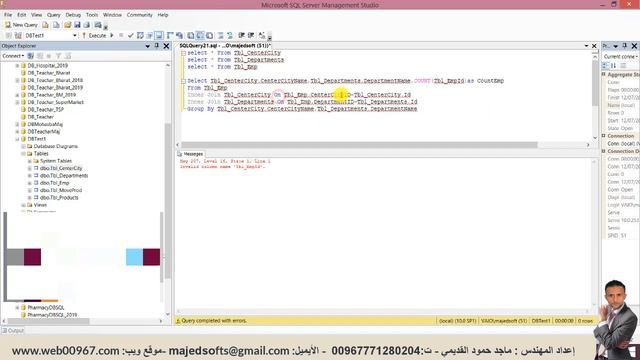Click the Connect query icon left of Change Connection
This screenshot has height=360, width=640.
(x=9, y=36)
